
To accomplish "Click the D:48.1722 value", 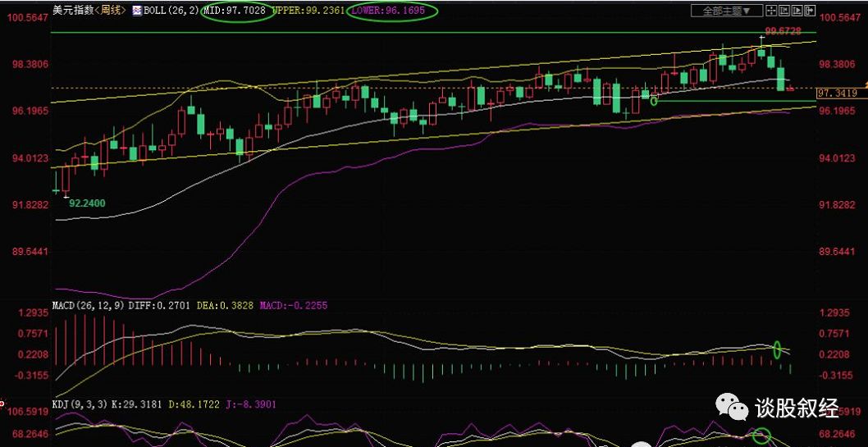I will coord(195,404).
